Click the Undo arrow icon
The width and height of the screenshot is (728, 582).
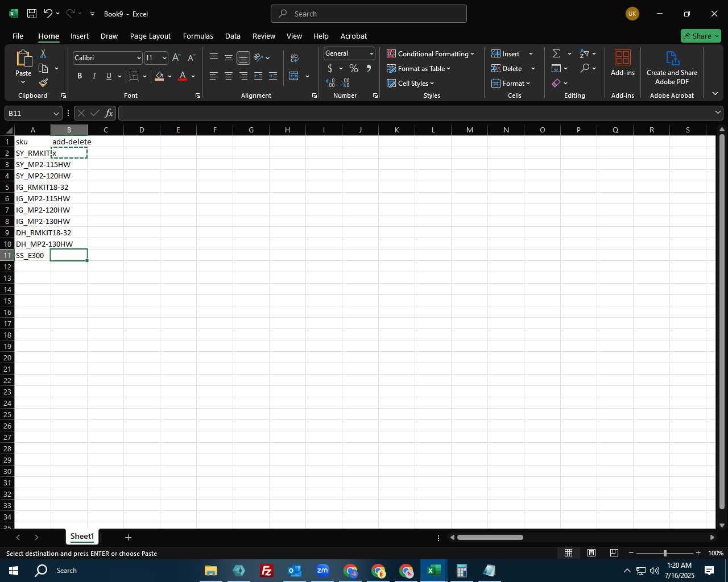click(48, 14)
